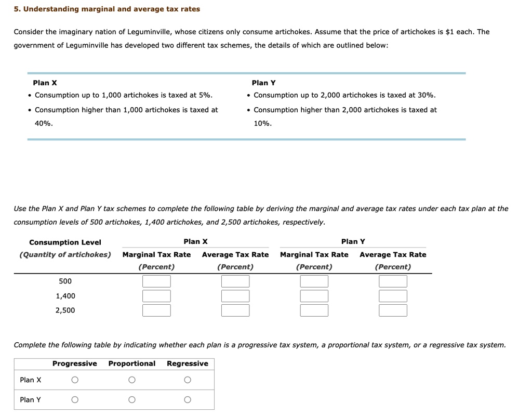Click Plan Y average tax rate field for 2,500 artichokes
The width and height of the screenshot is (532, 414).
coord(393,310)
